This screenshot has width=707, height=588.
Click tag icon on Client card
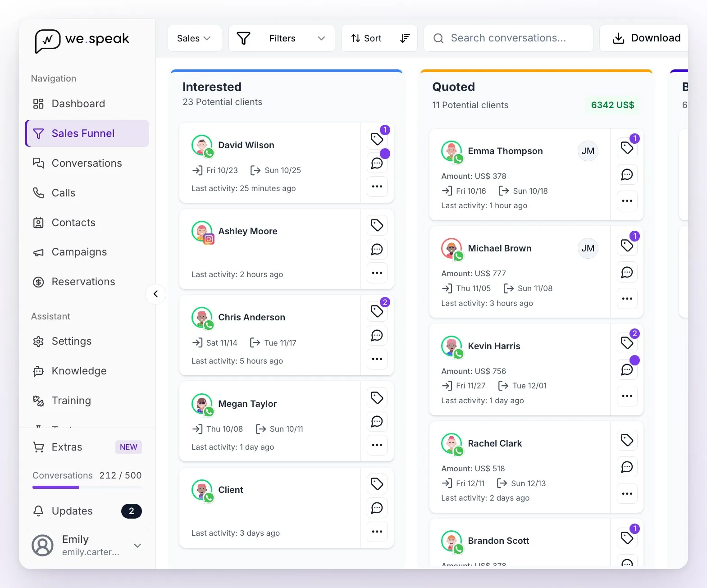tap(377, 483)
